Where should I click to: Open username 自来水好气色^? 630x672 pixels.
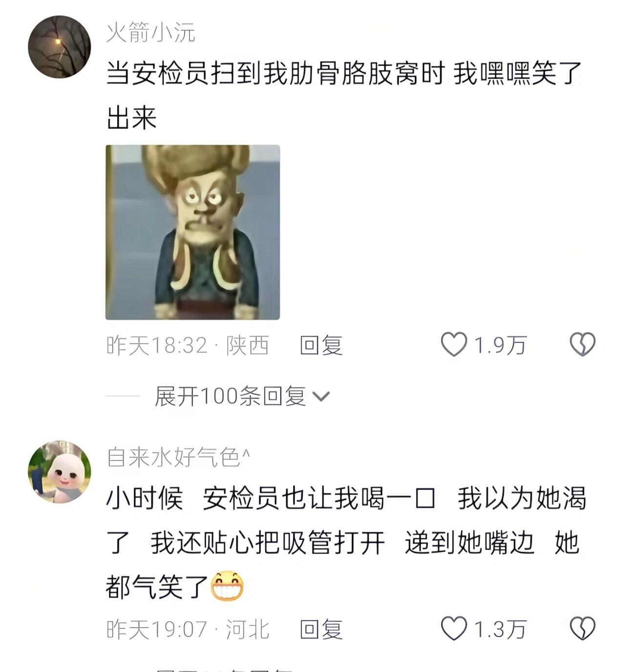178,457
